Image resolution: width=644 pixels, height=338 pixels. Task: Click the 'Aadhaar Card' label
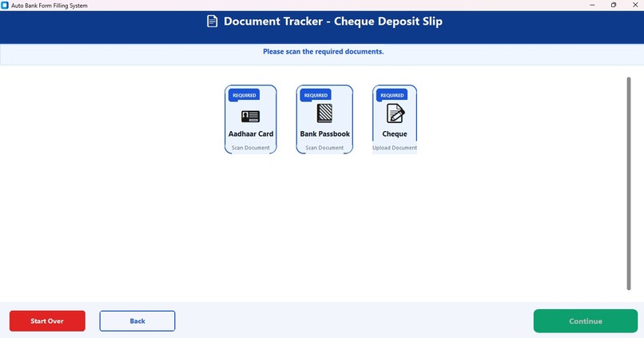(251, 134)
